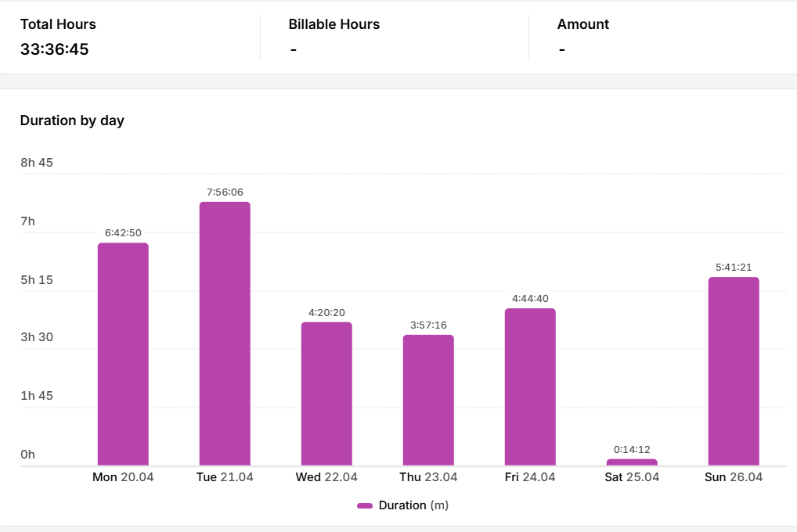The image size is (797, 532).
Task: Click the Thu 23.04 bar
Action: pyautogui.click(x=428, y=400)
